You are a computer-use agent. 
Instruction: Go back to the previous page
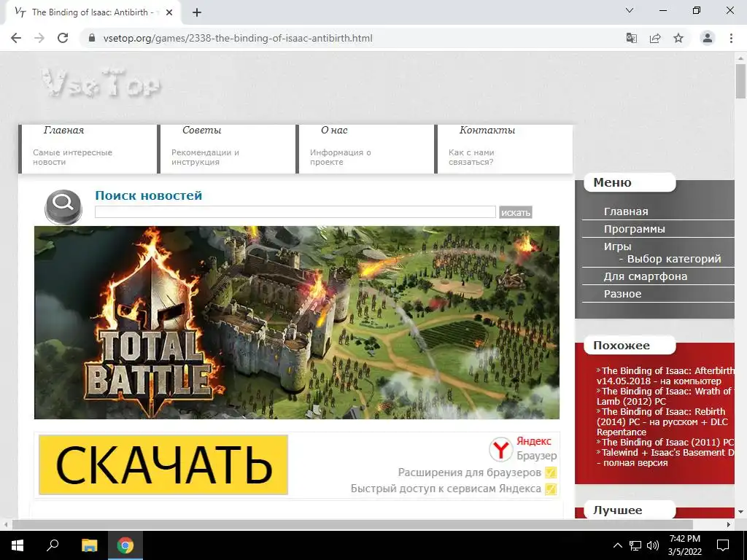coord(16,38)
